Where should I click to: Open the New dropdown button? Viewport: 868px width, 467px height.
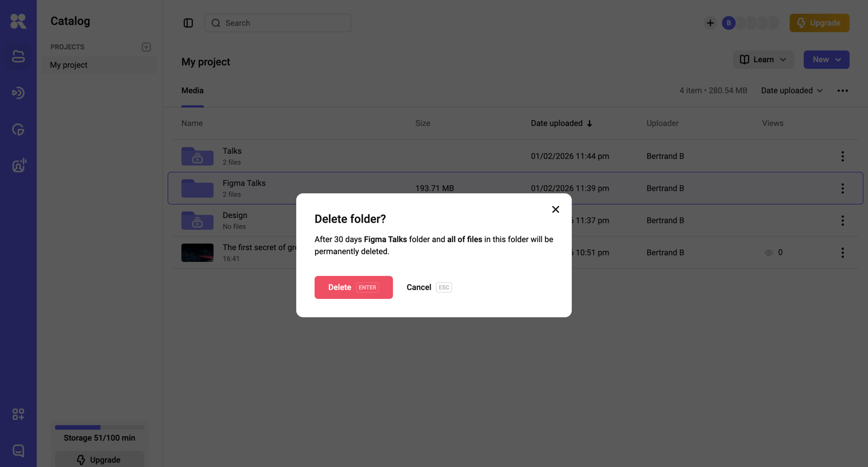point(827,60)
